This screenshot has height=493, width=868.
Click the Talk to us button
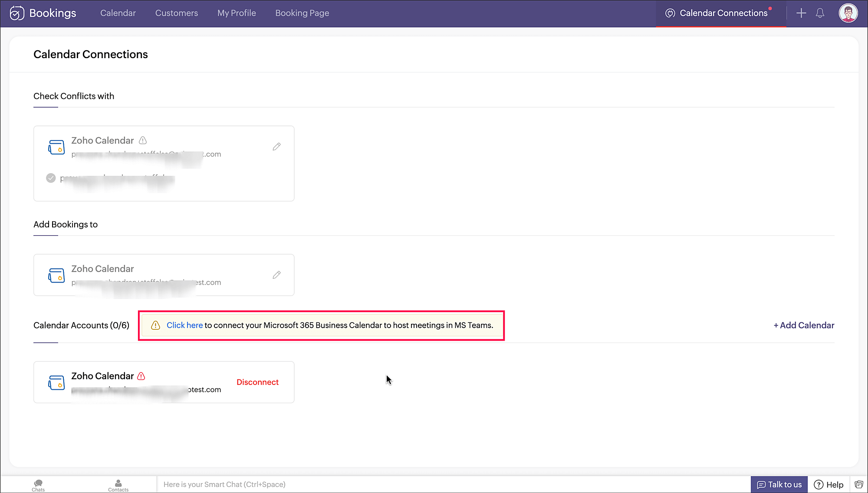(779, 484)
